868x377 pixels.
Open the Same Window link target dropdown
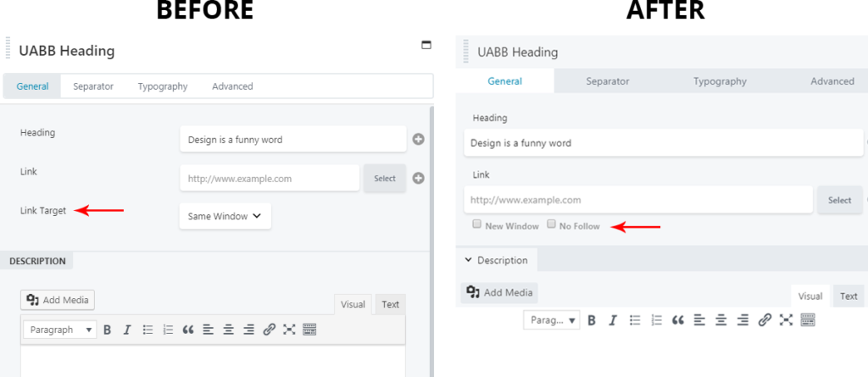pos(225,216)
